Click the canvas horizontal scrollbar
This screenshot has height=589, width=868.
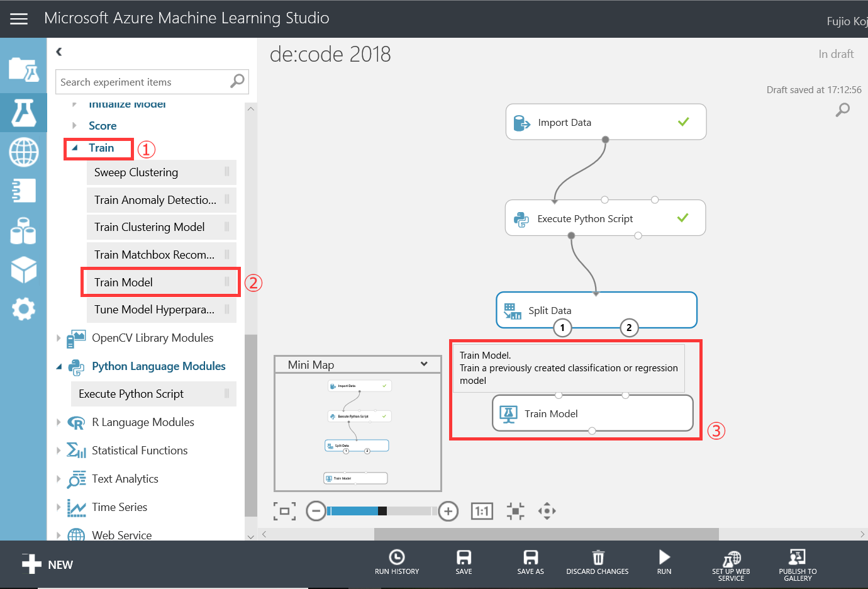point(546,534)
